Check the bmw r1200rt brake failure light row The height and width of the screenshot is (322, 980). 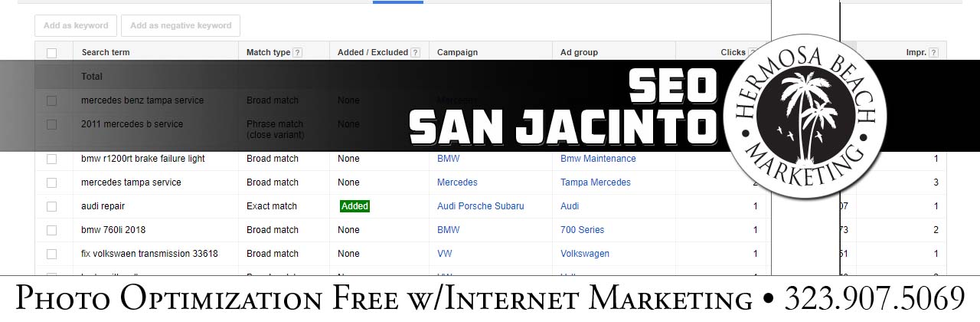pyautogui.click(x=51, y=159)
